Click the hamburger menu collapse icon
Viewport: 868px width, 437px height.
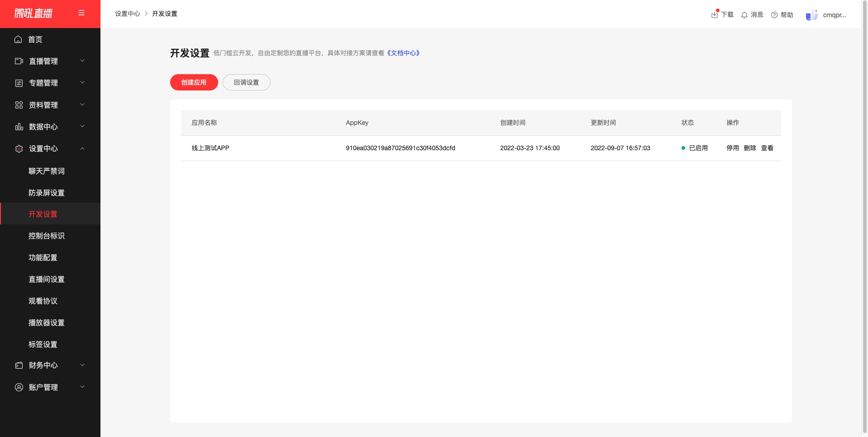click(x=81, y=13)
